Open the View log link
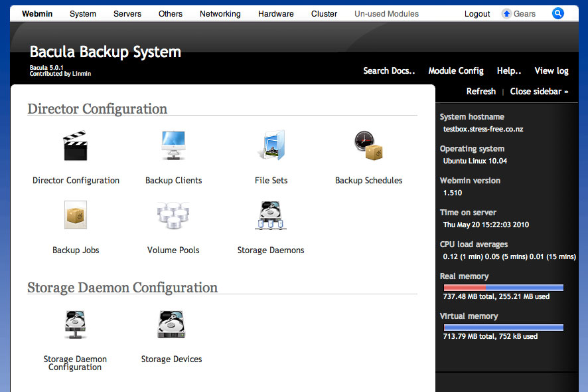Image resolution: width=588 pixels, height=392 pixels. click(x=551, y=70)
